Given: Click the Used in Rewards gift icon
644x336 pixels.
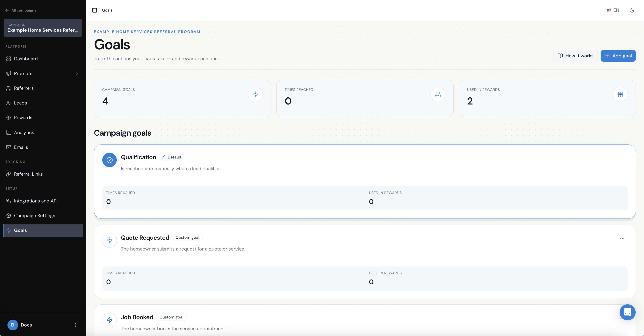Looking at the screenshot, I should pyautogui.click(x=620, y=94).
